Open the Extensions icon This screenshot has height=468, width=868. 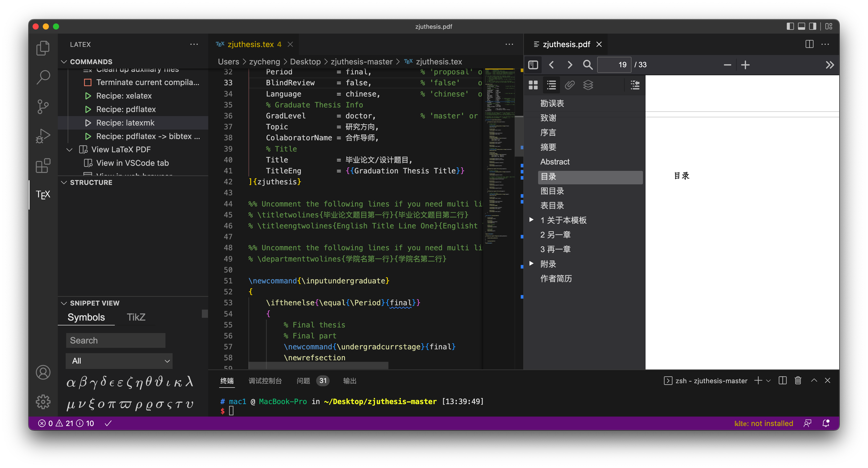pyautogui.click(x=43, y=165)
